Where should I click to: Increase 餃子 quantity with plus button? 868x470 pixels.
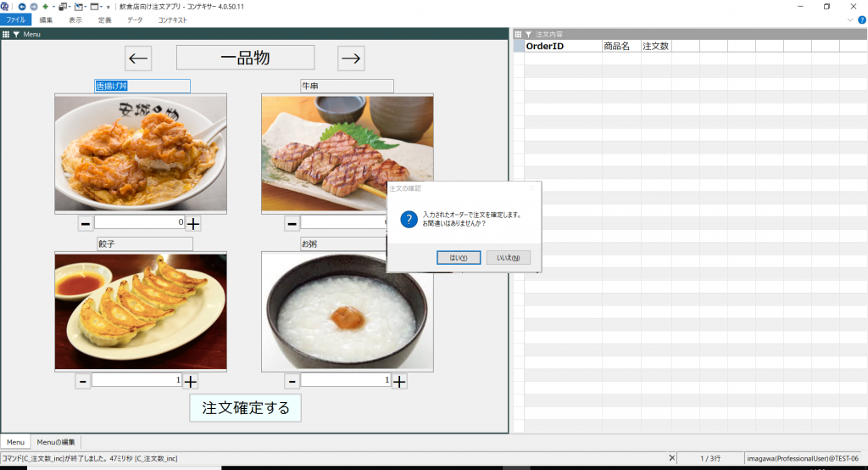click(192, 381)
